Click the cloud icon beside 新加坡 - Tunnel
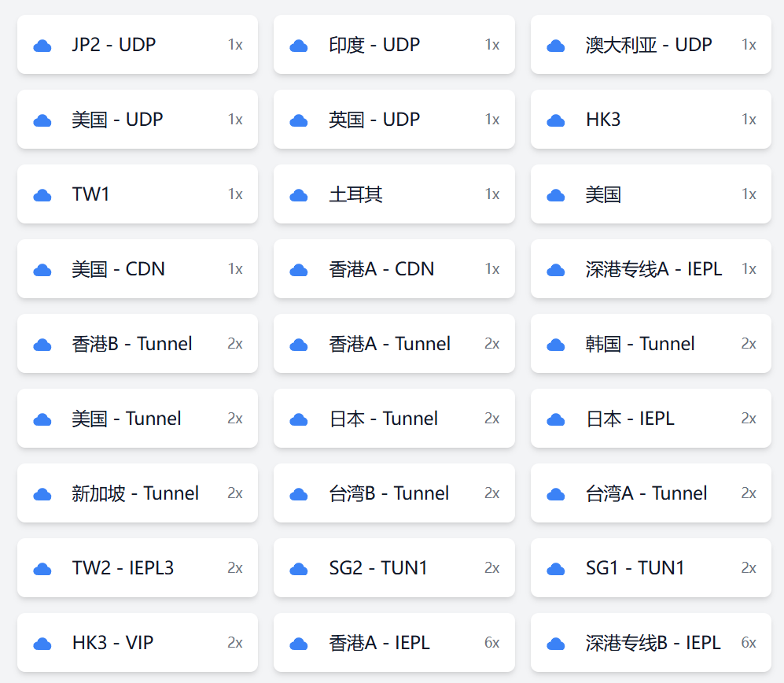This screenshot has width=784, height=683. coord(42,494)
